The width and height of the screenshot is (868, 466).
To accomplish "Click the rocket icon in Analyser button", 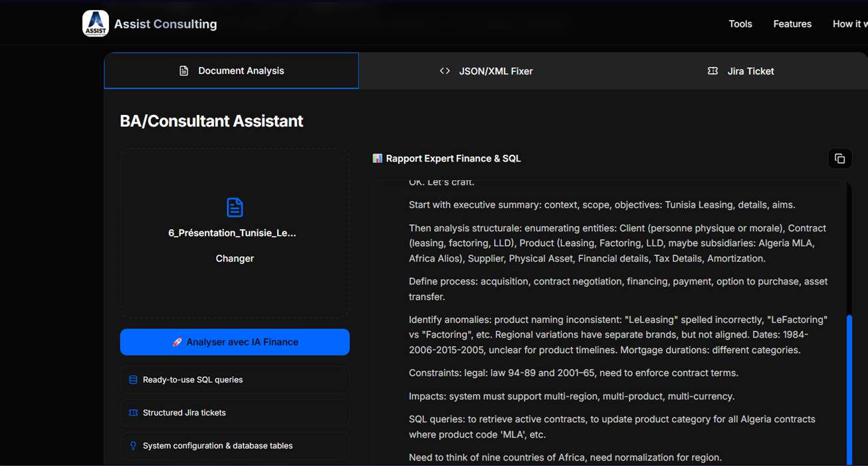I will 177,342.
